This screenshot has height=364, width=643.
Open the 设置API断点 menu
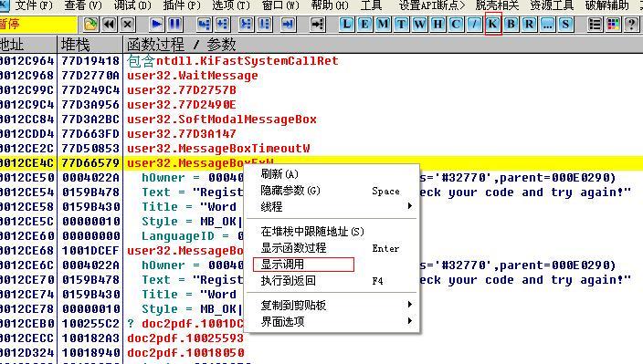[432, 5]
